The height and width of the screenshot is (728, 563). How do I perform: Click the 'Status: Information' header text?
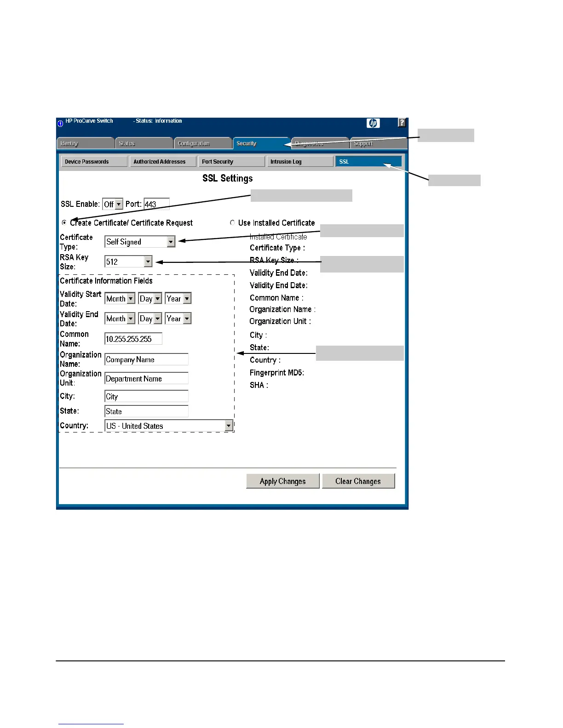coord(158,121)
